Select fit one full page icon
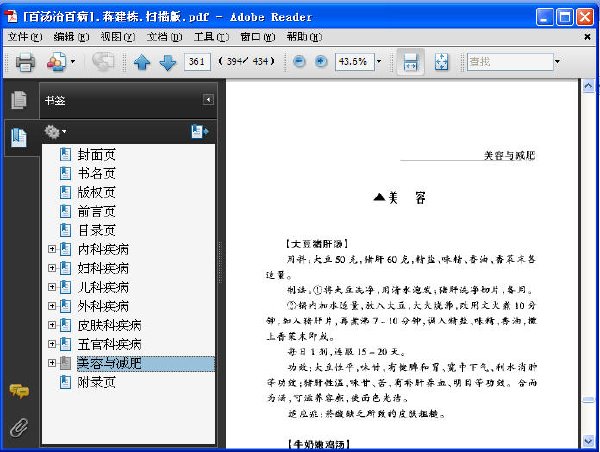This screenshot has height=452, width=600. [442, 62]
